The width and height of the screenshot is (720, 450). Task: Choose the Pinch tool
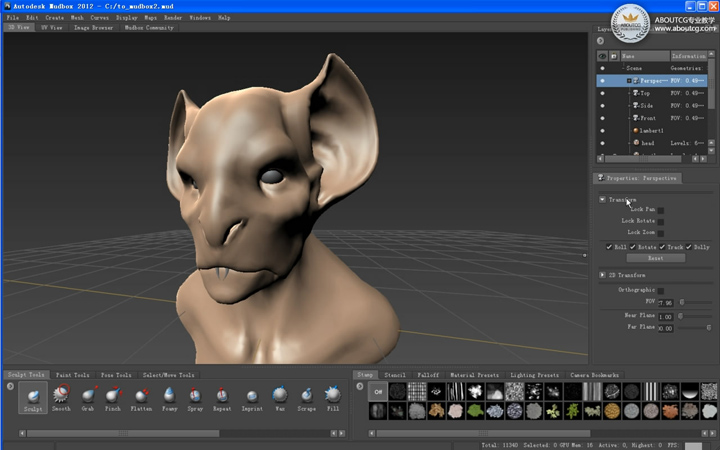[x=113, y=398]
